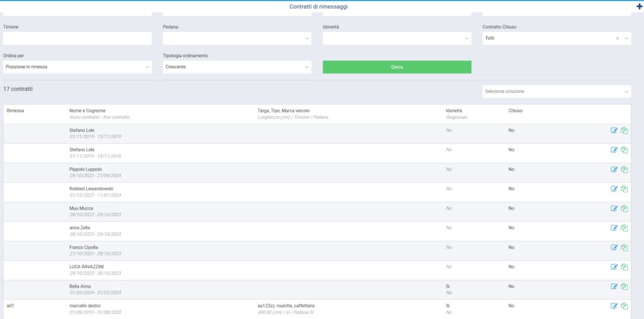Screen dimensions: 644x319
Task: Change Tipologia ordinamento from Crescente
Action: [x=236, y=67]
